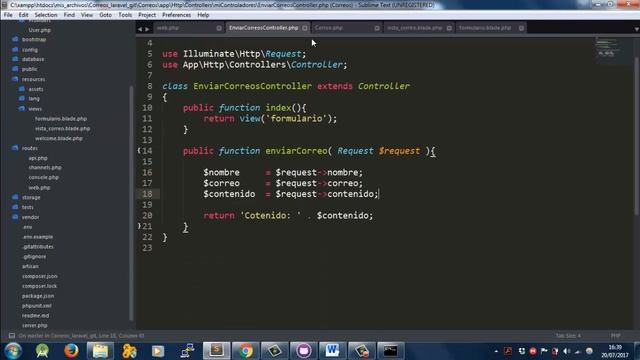Open Windows Explorer from taskbar
The width and height of the screenshot is (640, 360).
point(100,351)
